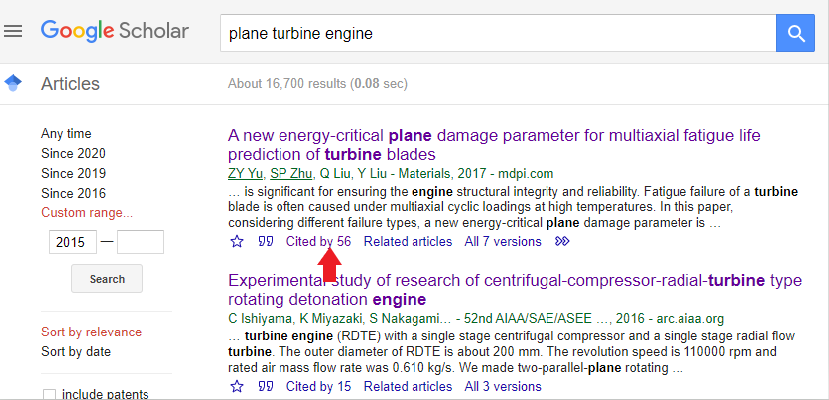Image resolution: width=829 pixels, height=400 pixels.
Task: Click the Articles scholar hat icon
Action: pos(14,83)
